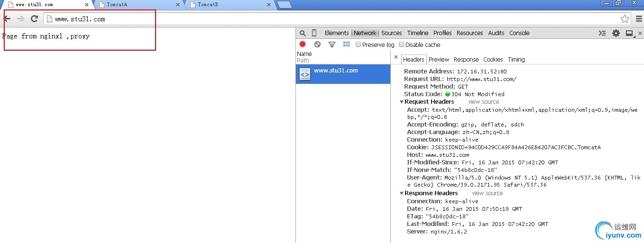Reload the page with the refresh icon
Viewport: 644px width, 243px height.
[34, 19]
